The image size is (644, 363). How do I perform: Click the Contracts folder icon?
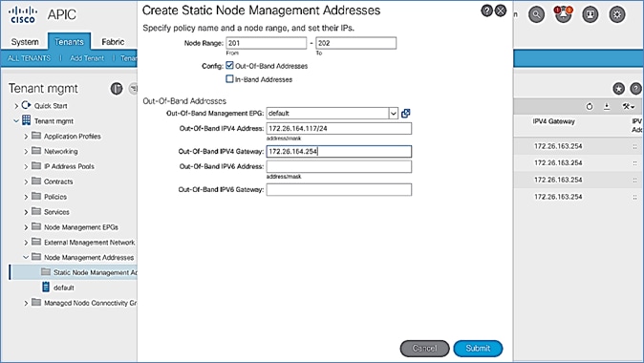[x=36, y=181]
